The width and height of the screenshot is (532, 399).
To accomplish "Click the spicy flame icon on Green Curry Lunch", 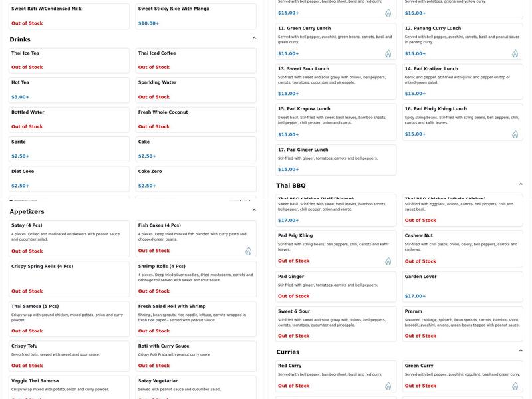I will pos(388,53).
